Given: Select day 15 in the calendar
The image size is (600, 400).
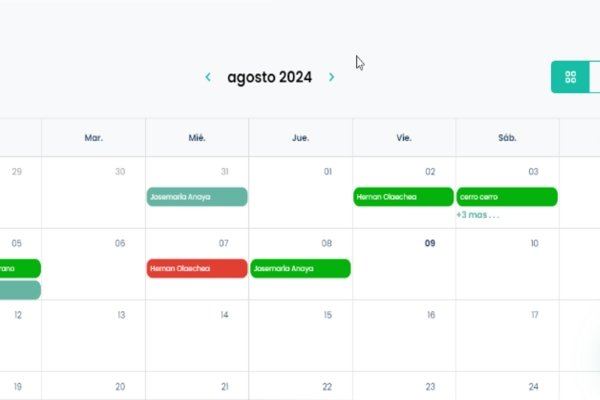Looking at the screenshot, I should pos(327,315).
